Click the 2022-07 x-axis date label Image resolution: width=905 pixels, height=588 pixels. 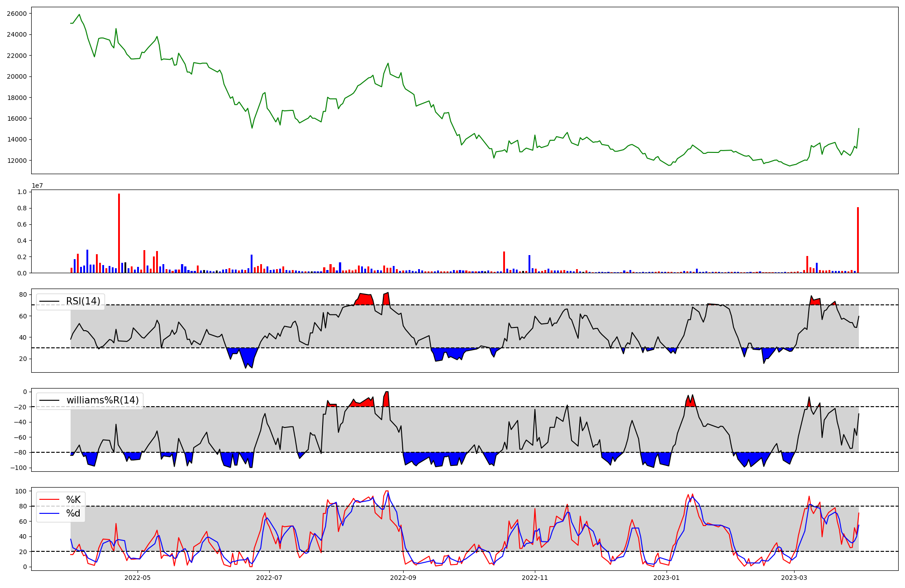pos(269,578)
